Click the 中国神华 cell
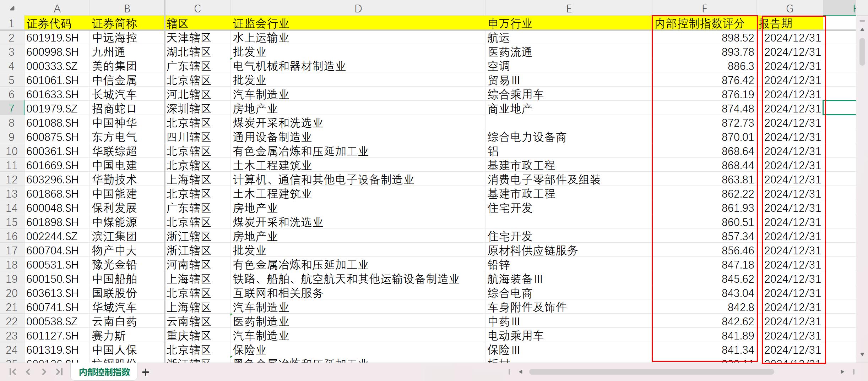868x381 pixels. 127,123
